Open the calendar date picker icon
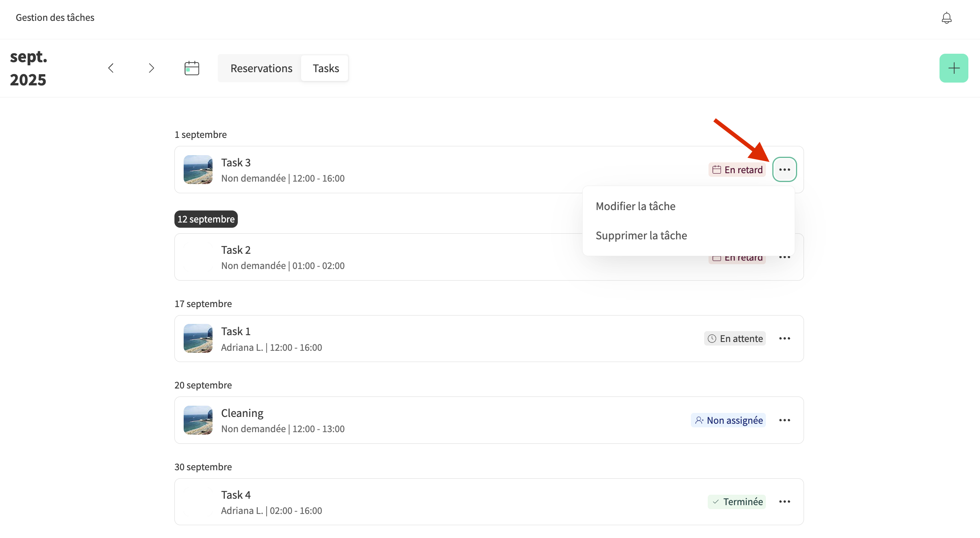The width and height of the screenshot is (980, 538). pos(192,68)
